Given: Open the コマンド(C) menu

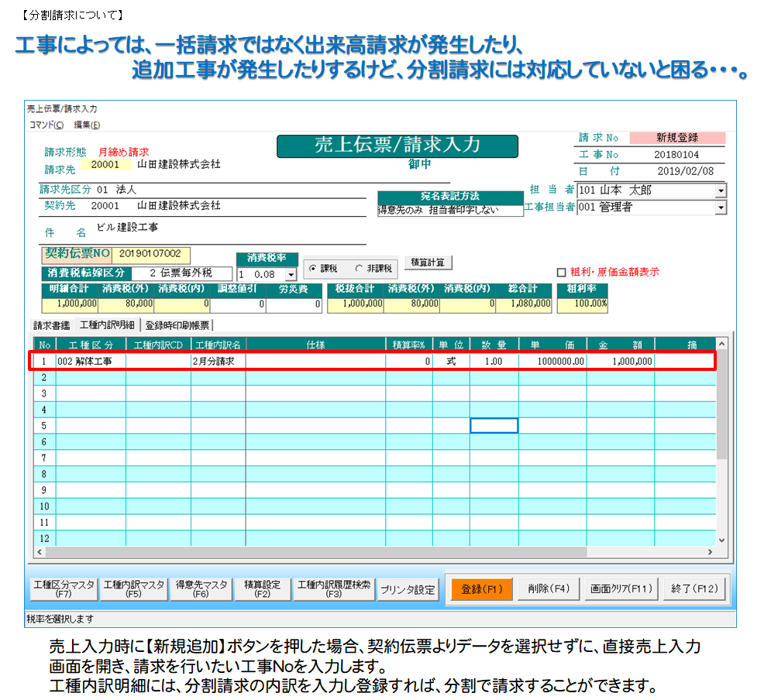Looking at the screenshot, I should [x=46, y=125].
